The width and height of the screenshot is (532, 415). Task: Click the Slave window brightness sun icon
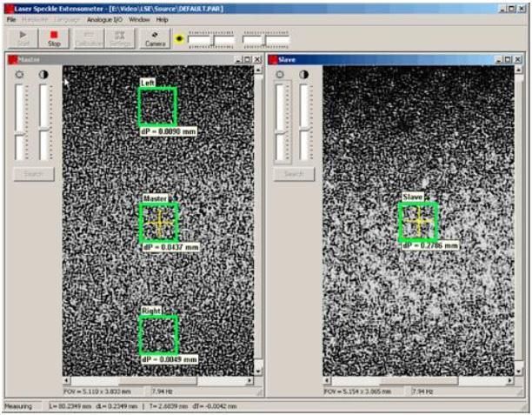tap(280, 74)
